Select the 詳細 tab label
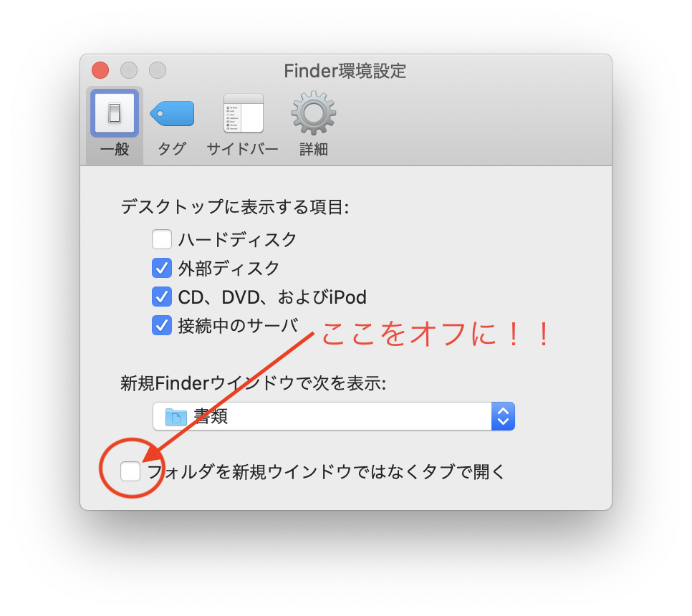This screenshot has height=616, width=692. [313, 149]
